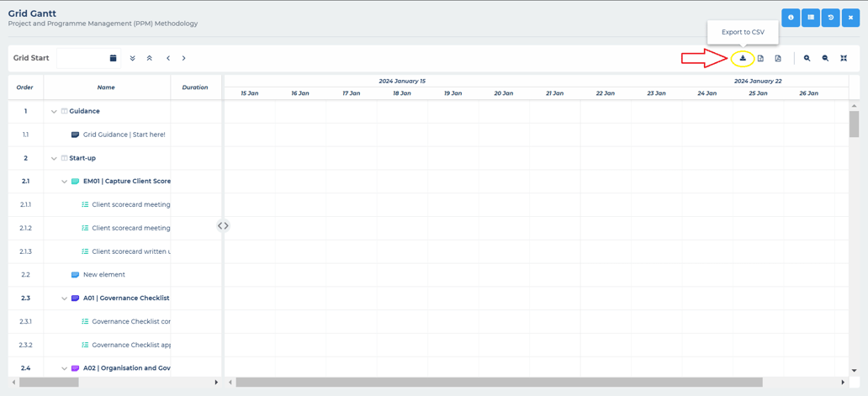Click the '2024 January 15' week header
The image size is (868, 396).
402,81
